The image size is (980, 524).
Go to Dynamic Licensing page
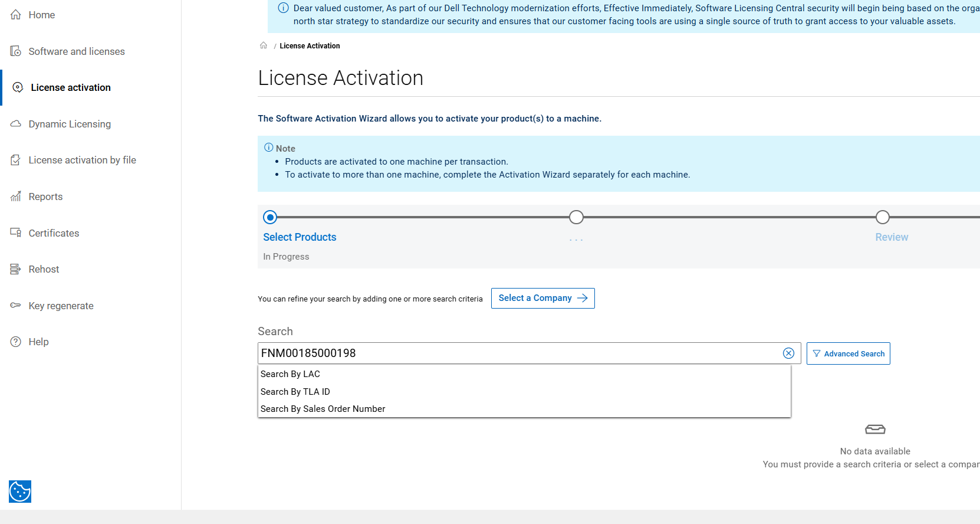[70, 124]
